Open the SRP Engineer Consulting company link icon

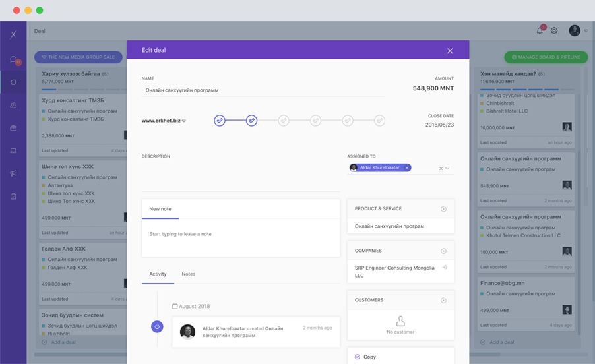coord(444,268)
